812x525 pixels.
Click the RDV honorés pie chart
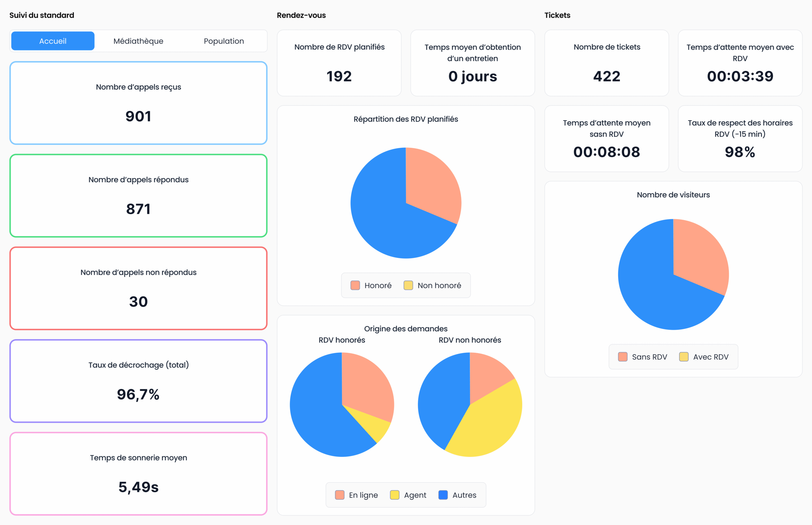coord(342,405)
